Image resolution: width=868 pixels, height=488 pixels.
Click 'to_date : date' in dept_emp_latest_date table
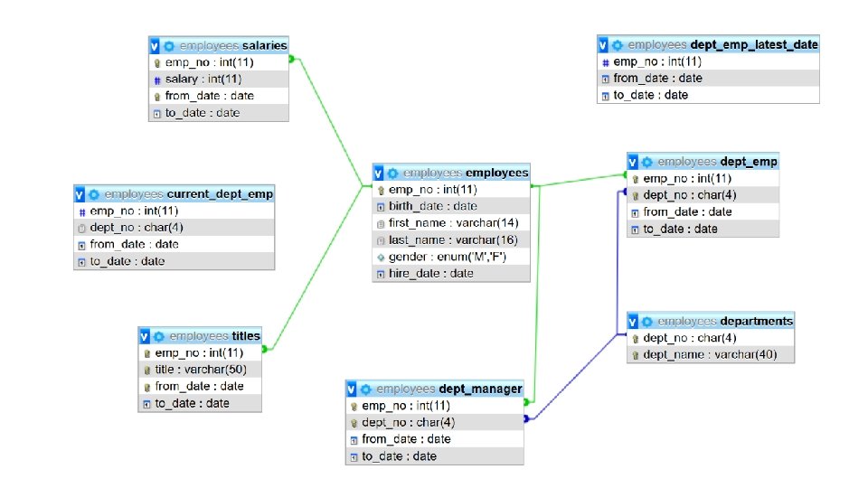[x=708, y=95]
